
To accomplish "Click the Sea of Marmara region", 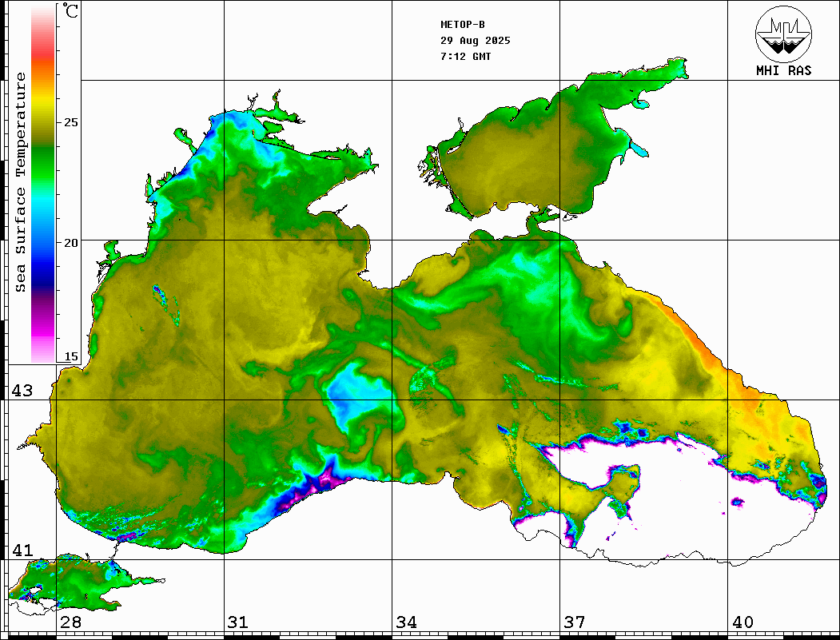I will coord(75,586).
